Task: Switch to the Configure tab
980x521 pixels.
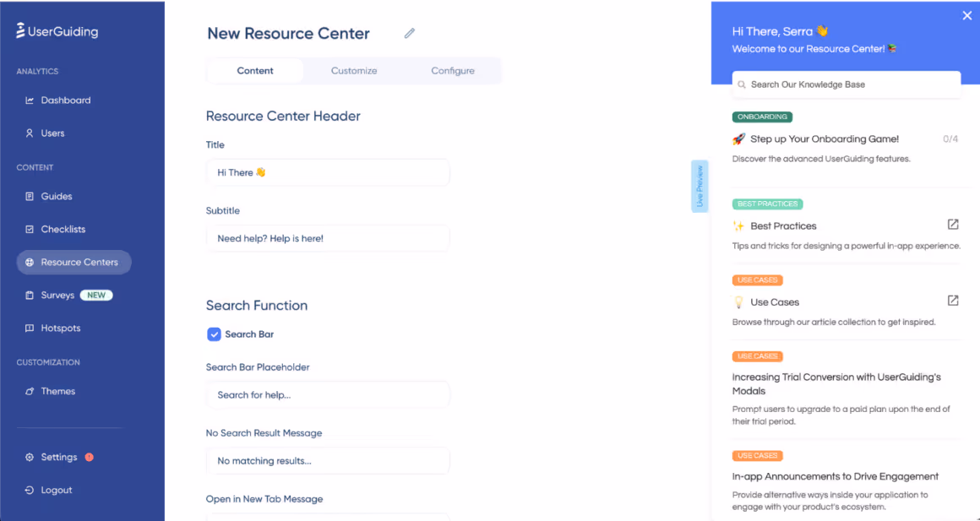Action: coord(453,71)
